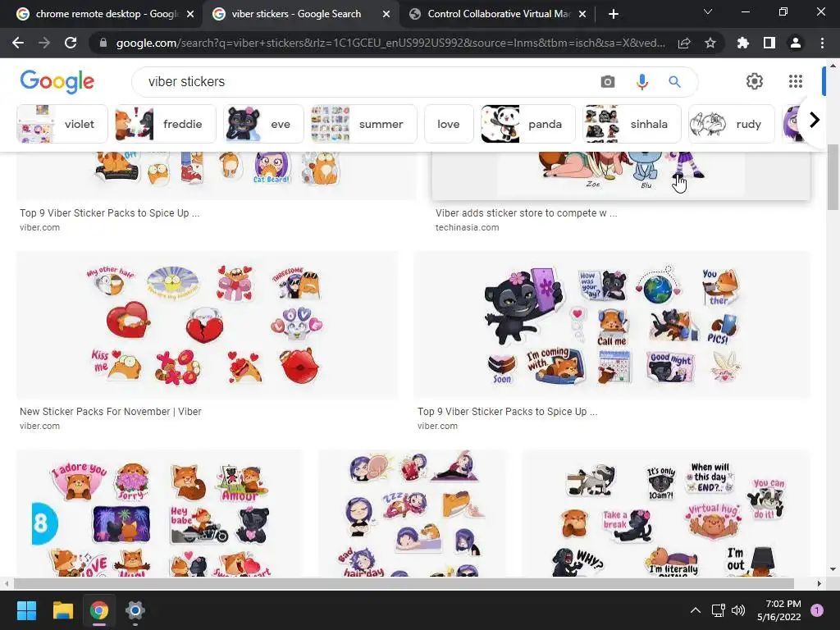Open the Cat Beard stickers image
Image resolution: width=840 pixels, height=630 pixels.
pyautogui.click(x=217, y=176)
